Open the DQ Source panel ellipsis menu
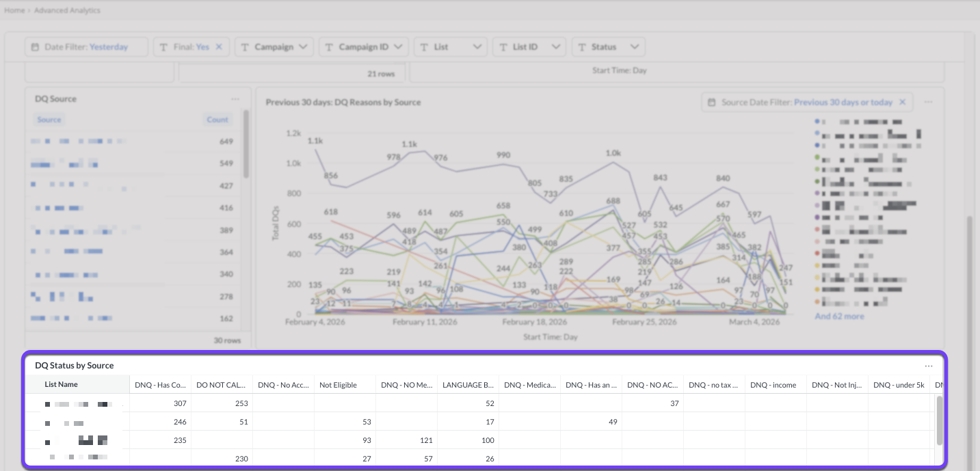This screenshot has height=471, width=980. pos(235,99)
